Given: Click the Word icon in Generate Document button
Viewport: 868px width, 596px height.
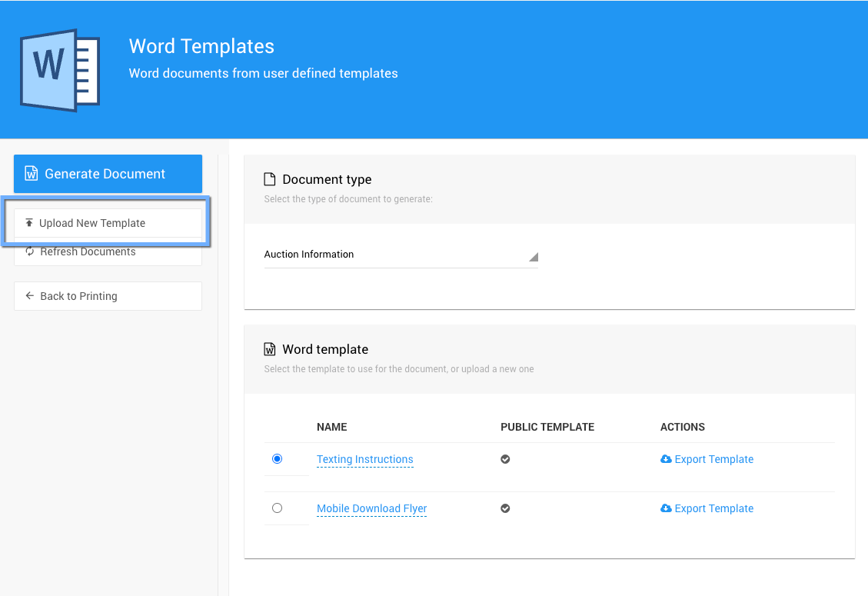Looking at the screenshot, I should pos(32,174).
